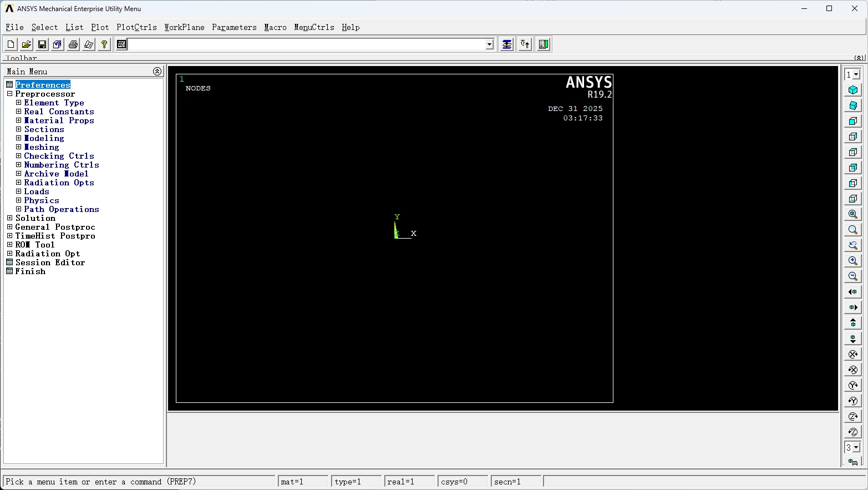Open the command input history dropdown
Image resolution: width=868 pixels, height=490 pixels.
[x=489, y=44]
